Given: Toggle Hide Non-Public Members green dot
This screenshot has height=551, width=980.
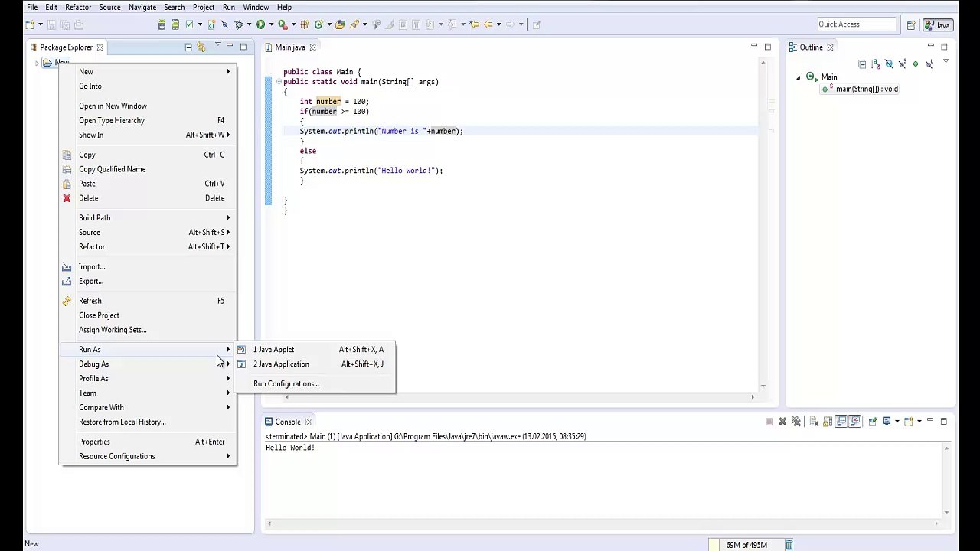Looking at the screenshot, I should pyautogui.click(x=916, y=64).
